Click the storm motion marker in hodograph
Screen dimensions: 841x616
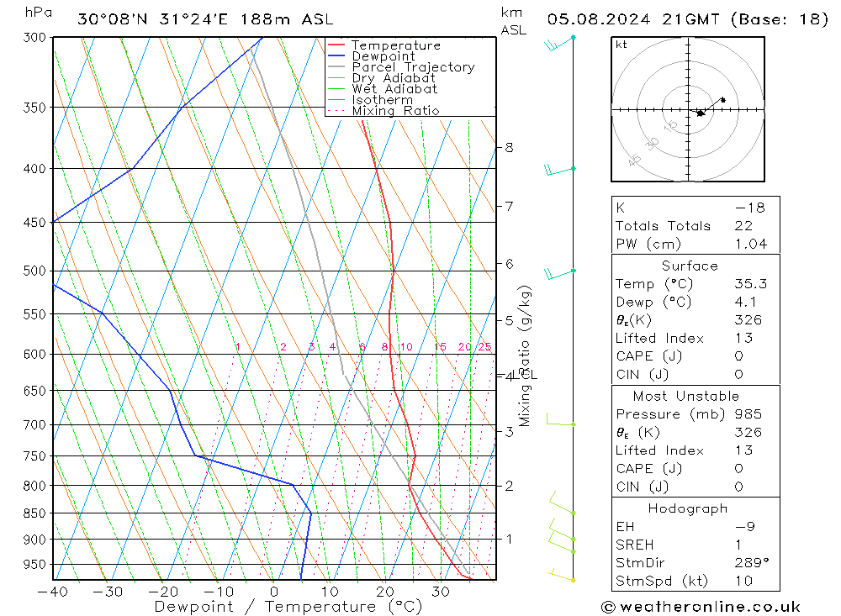(x=700, y=113)
